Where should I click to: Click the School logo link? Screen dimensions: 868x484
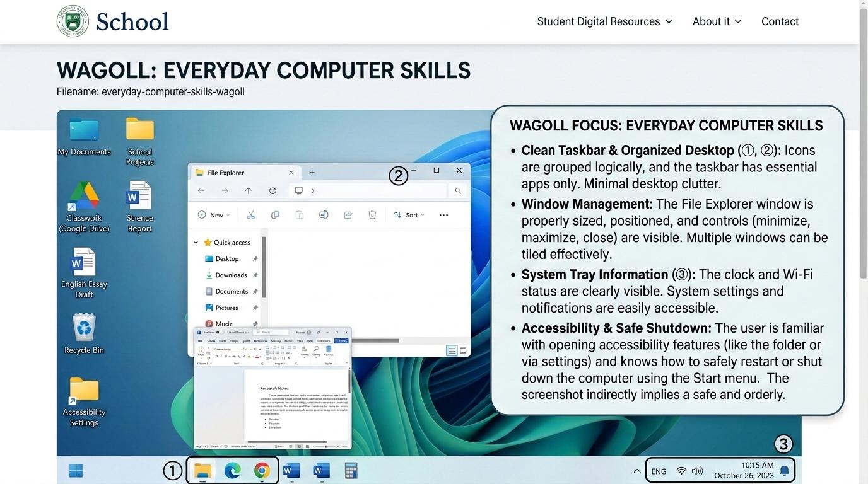pos(113,21)
